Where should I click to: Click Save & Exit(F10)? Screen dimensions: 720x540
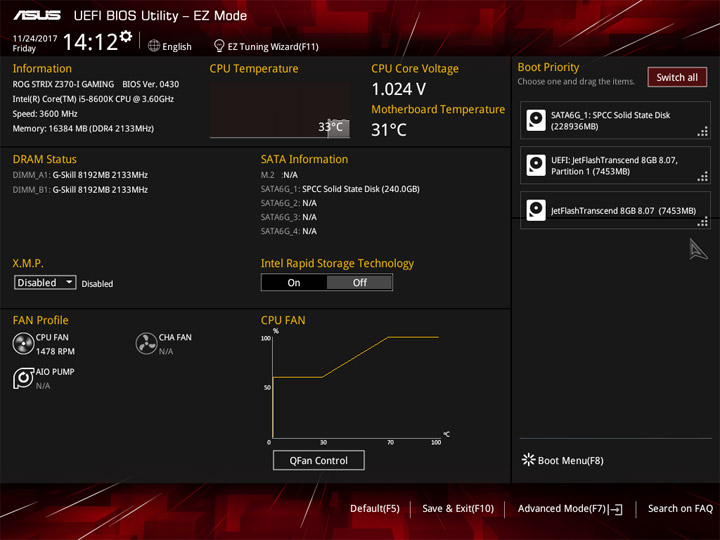pyautogui.click(x=458, y=508)
